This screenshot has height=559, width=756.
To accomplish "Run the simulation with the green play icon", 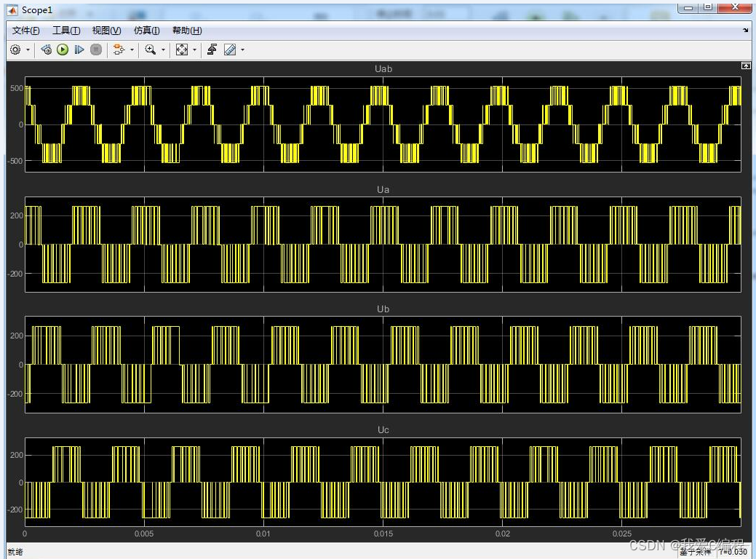I will pyautogui.click(x=63, y=49).
